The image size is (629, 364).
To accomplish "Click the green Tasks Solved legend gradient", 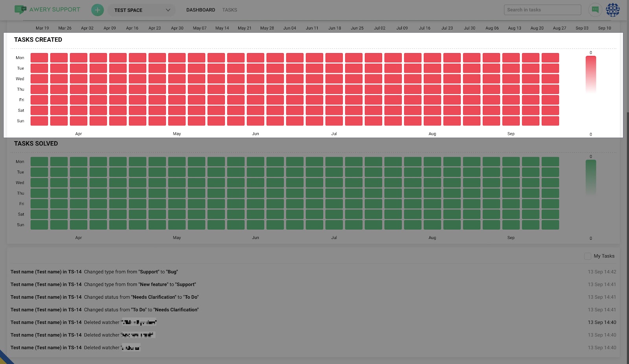I will (590, 178).
